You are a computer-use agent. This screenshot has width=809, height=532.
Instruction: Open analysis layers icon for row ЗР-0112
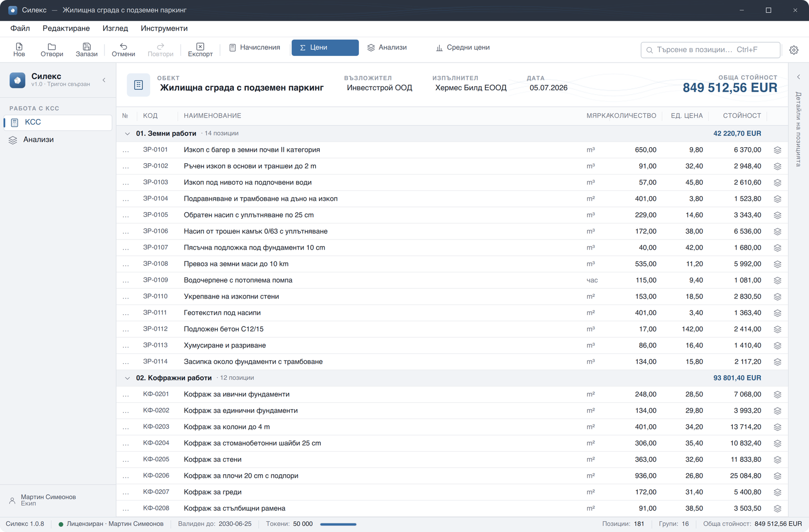click(x=777, y=329)
